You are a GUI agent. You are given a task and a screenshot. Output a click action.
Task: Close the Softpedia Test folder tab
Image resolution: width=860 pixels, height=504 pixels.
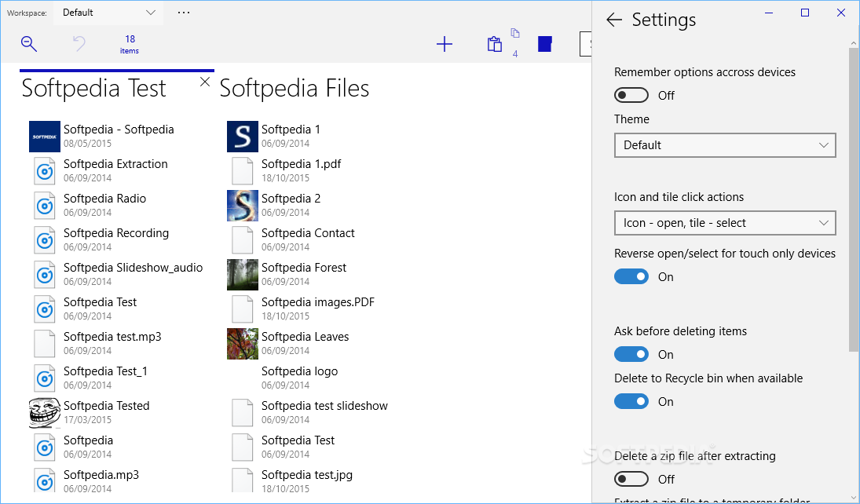click(204, 82)
